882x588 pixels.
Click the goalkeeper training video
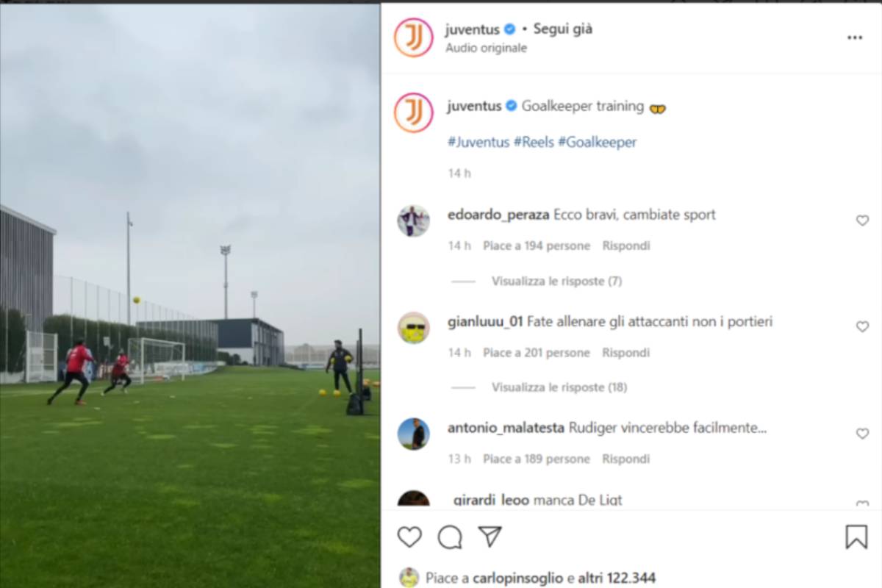click(x=190, y=295)
